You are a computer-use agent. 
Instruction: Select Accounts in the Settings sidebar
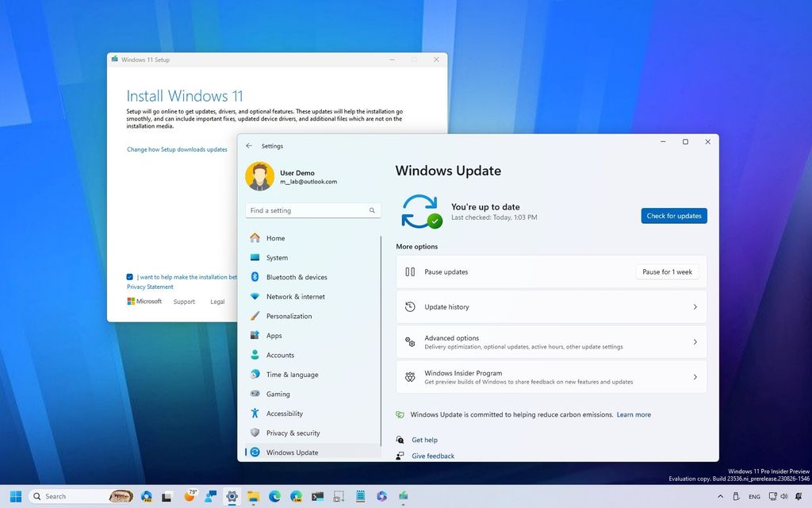(x=278, y=355)
